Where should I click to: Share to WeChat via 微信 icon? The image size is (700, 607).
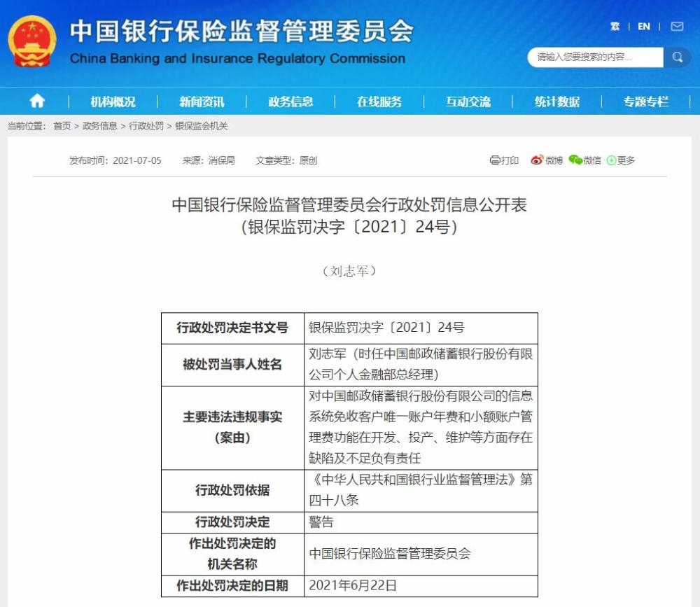tap(585, 160)
